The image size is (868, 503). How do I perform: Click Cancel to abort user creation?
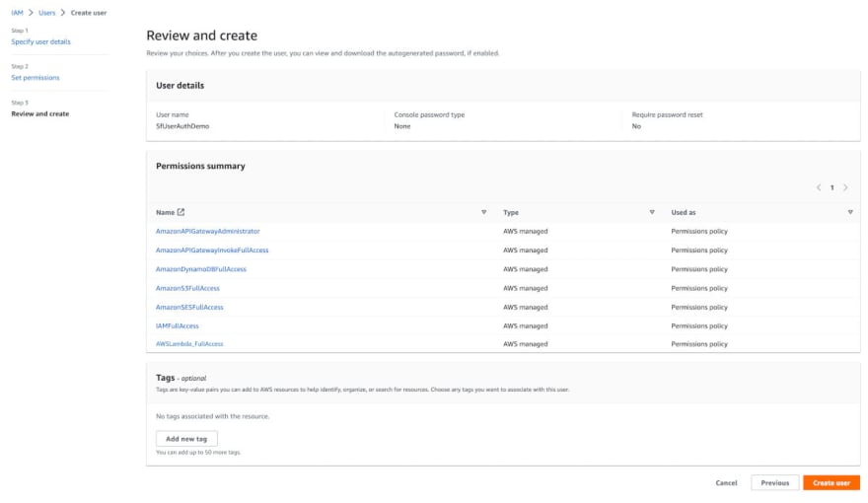click(x=726, y=482)
